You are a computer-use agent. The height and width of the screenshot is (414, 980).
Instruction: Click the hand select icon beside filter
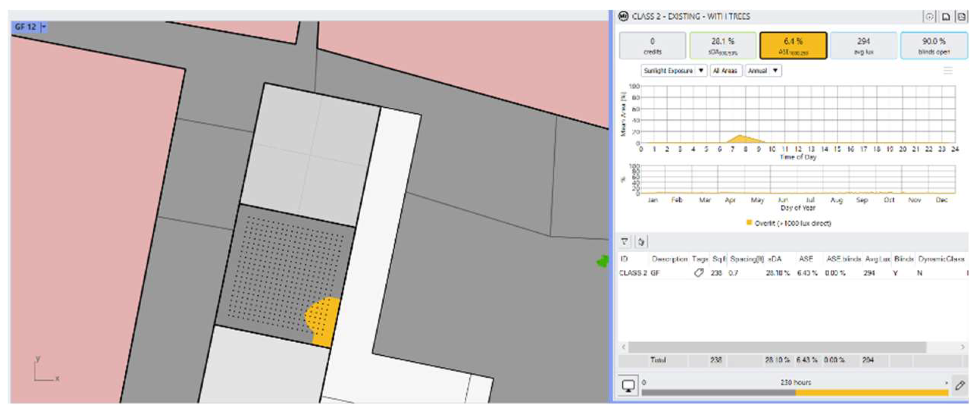pyautogui.click(x=641, y=241)
